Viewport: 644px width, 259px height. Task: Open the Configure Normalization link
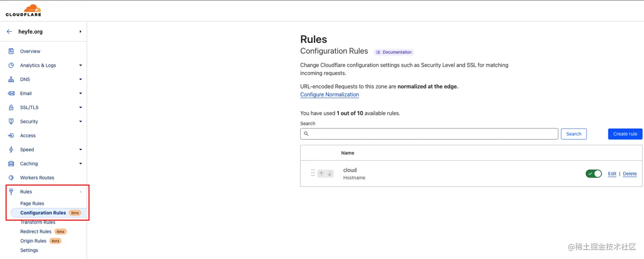(x=329, y=95)
